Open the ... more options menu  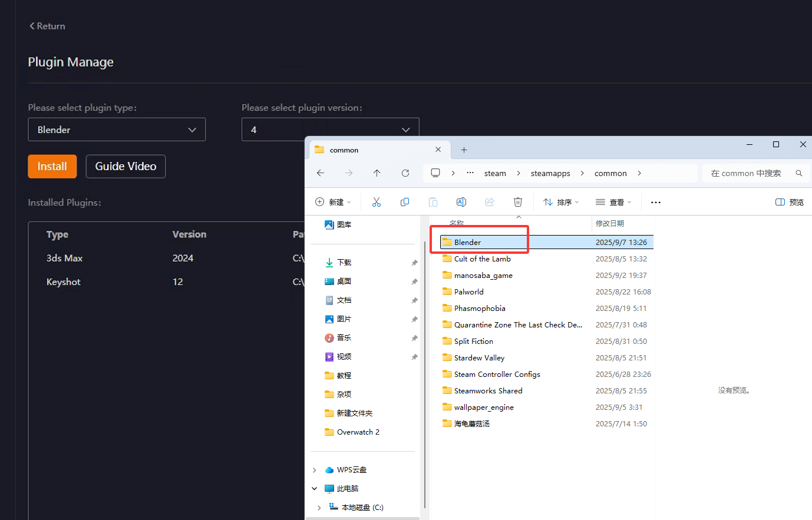click(x=655, y=202)
